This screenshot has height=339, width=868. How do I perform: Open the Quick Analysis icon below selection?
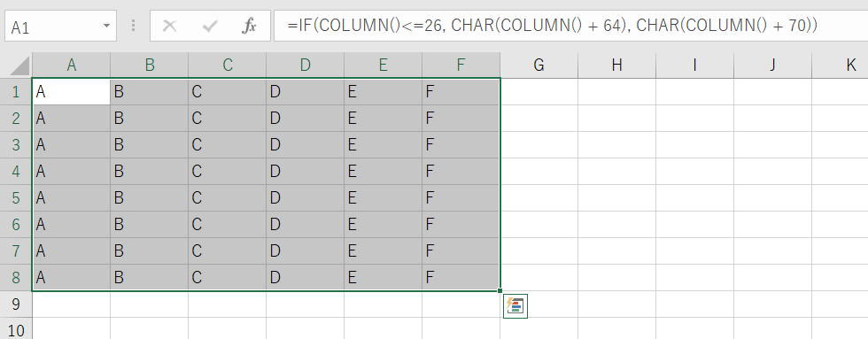[515, 306]
